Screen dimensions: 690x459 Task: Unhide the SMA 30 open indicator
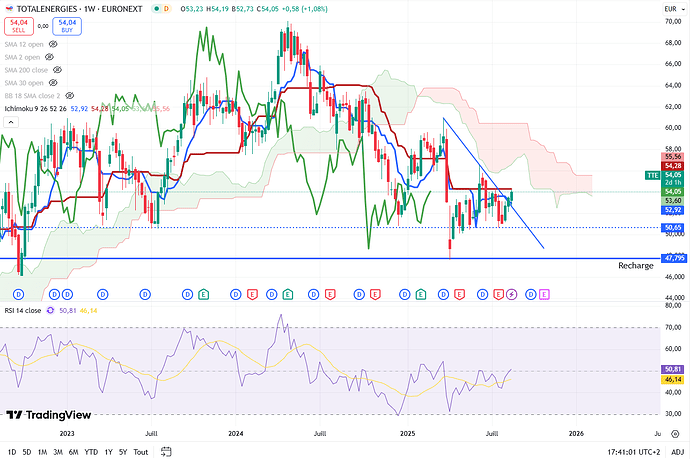pyautogui.click(x=53, y=82)
